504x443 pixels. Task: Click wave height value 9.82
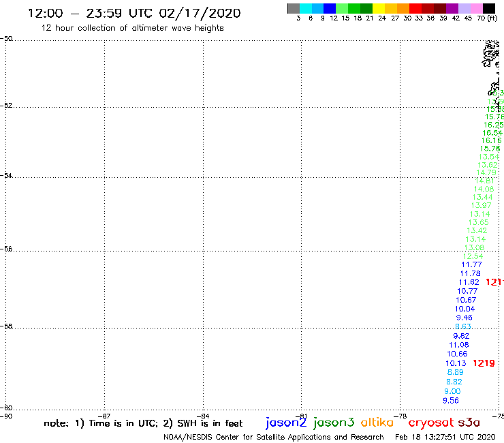(x=461, y=336)
